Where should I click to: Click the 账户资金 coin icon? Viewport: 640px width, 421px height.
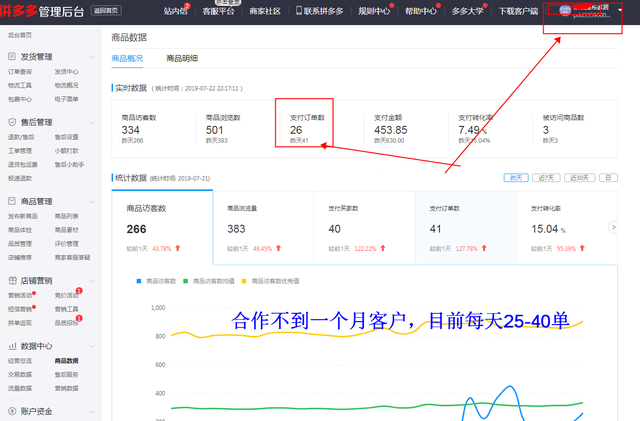[12, 411]
